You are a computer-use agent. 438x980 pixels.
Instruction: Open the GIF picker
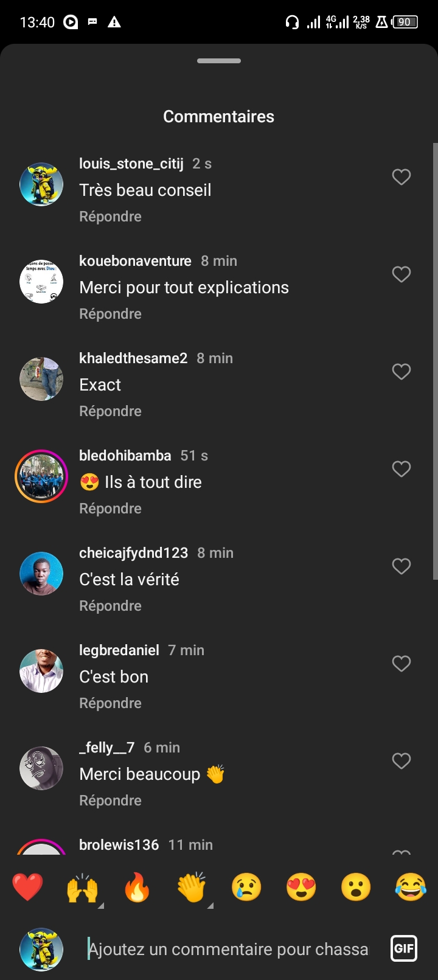pos(404,948)
